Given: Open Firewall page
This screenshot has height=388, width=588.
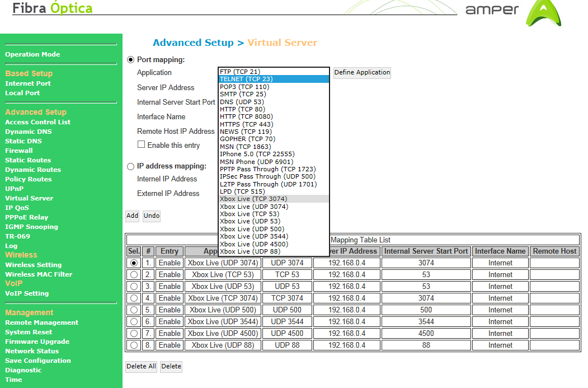Looking at the screenshot, I should (19, 151).
